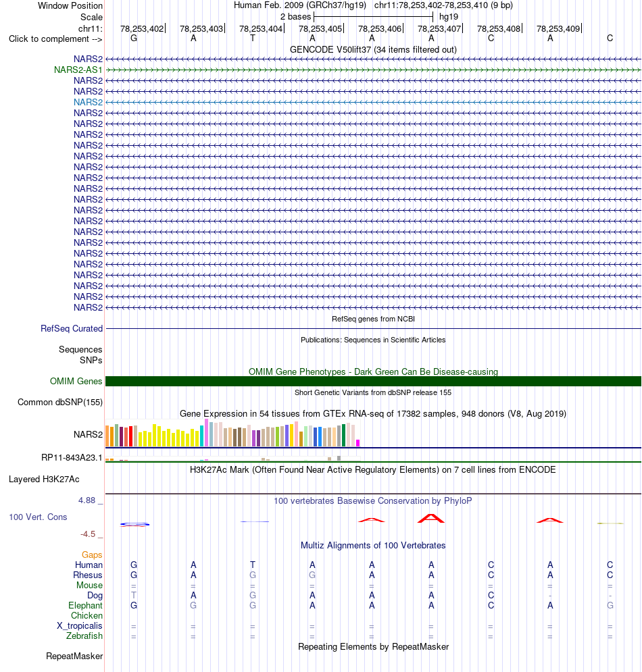The width and height of the screenshot is (642, 672).
Task: Click the RepeatMasker track label
Action: [74, 656]
